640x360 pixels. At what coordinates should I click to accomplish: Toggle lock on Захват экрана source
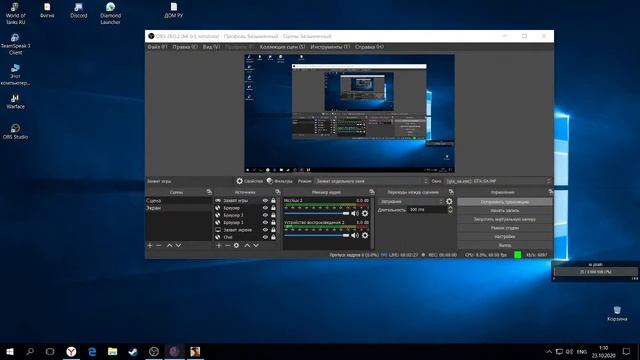click(273, 230)
